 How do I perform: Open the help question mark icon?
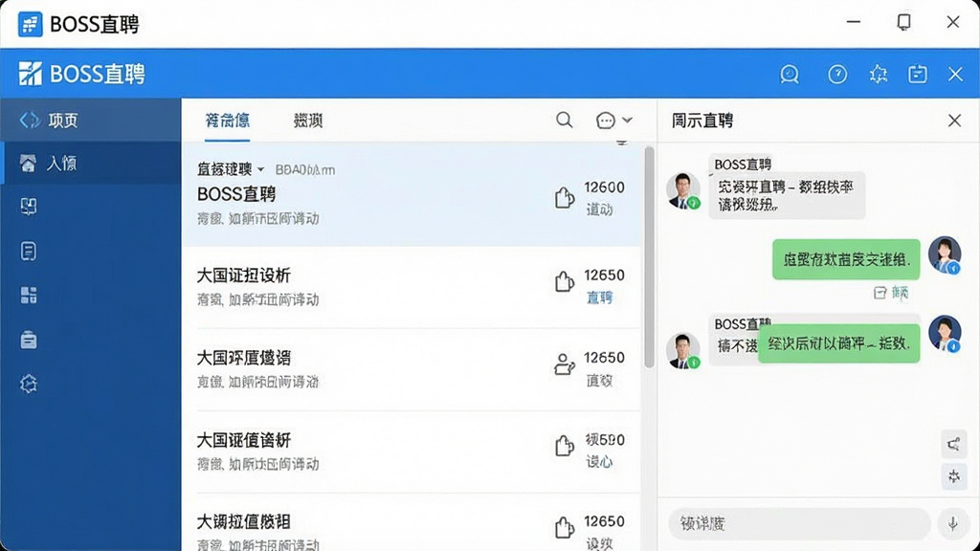[837, 75]
